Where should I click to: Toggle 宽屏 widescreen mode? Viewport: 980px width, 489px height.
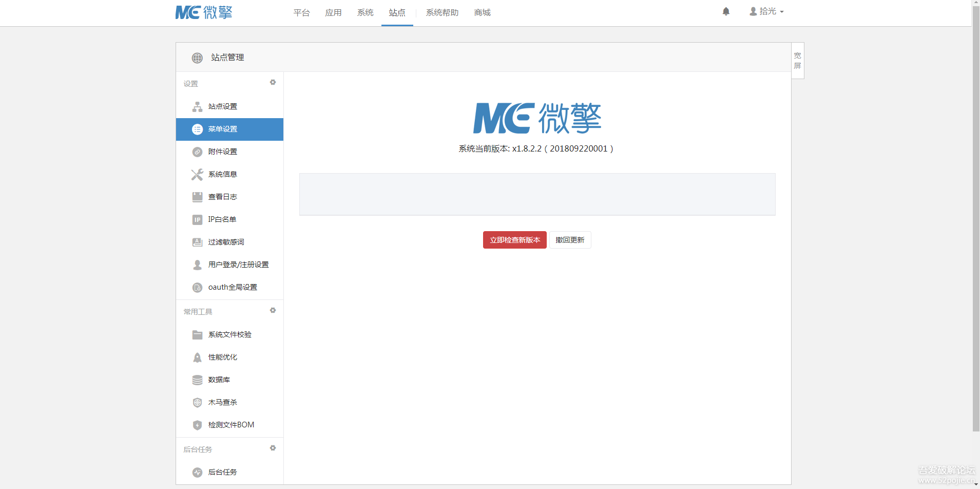(x=798, y=61)
